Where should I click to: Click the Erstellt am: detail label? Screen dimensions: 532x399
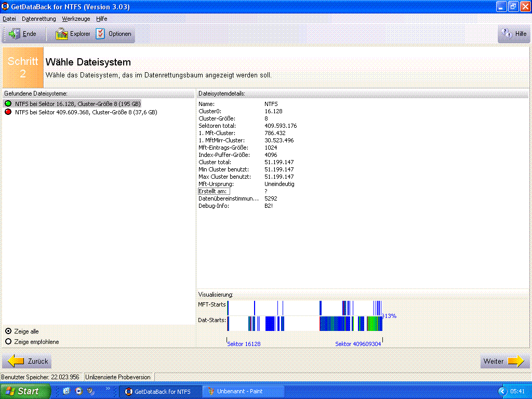point(214,191)
